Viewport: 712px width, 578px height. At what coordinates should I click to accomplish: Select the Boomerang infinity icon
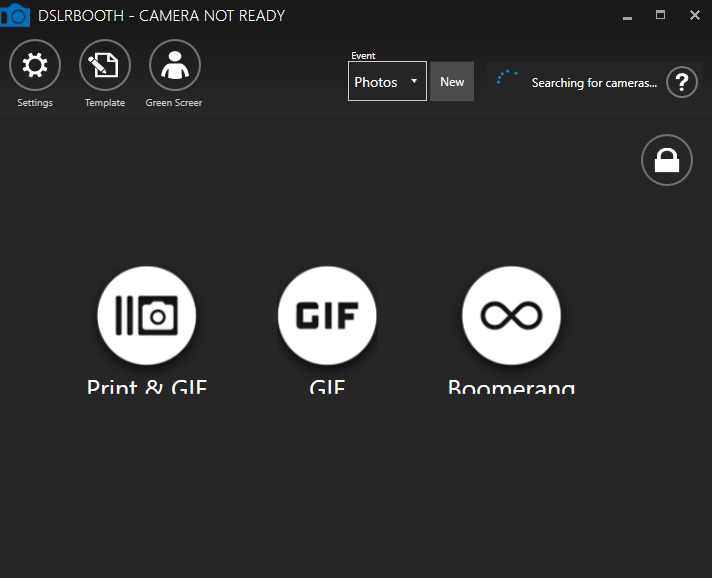(x=511, y=316)
